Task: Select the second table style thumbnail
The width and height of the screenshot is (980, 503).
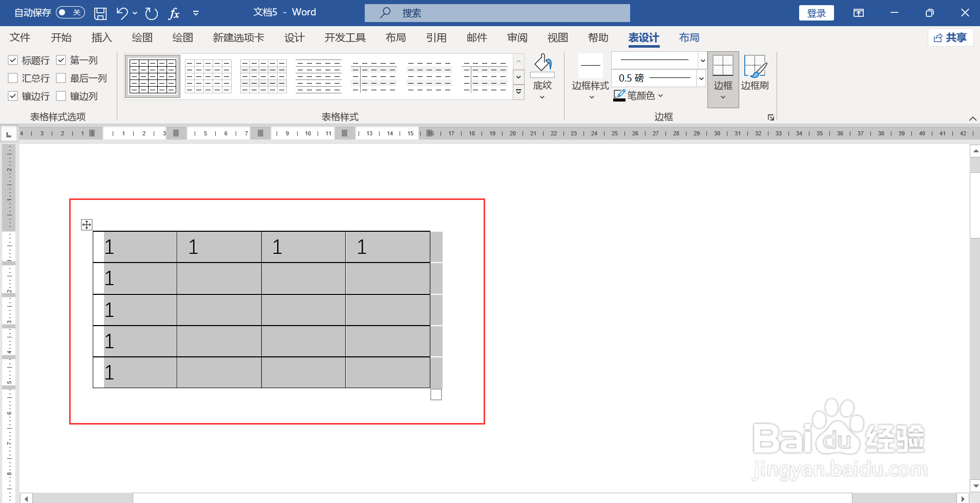Action: click(208, 76)
